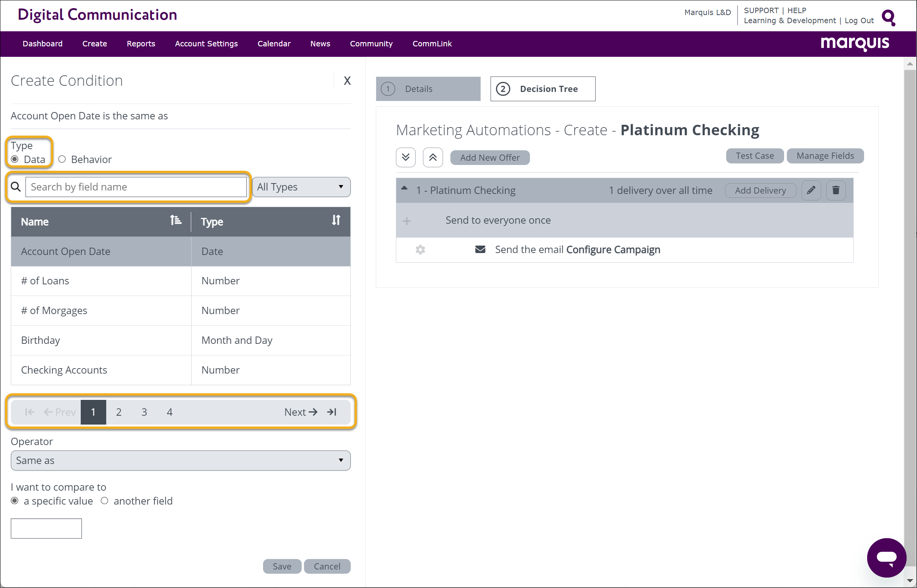Select the Data type radio button
The image size is (917, 588).
pos(15,159)
